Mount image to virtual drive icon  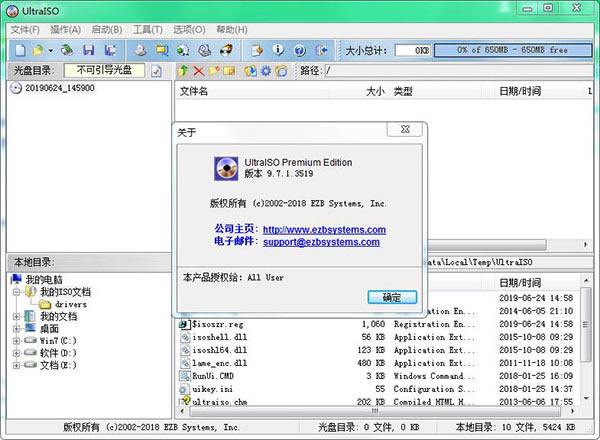tap(205, 50)
